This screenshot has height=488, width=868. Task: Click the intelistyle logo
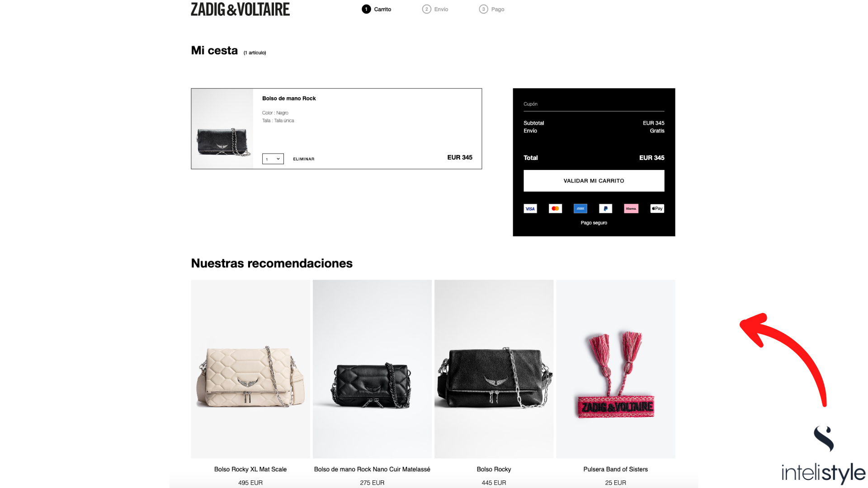(x=823, y=455)
